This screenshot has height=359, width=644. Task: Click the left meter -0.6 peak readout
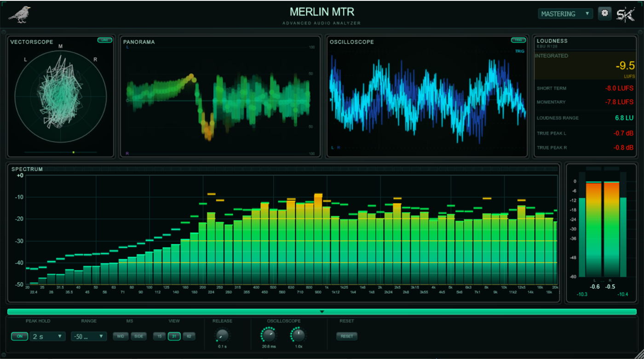point(595,287)
